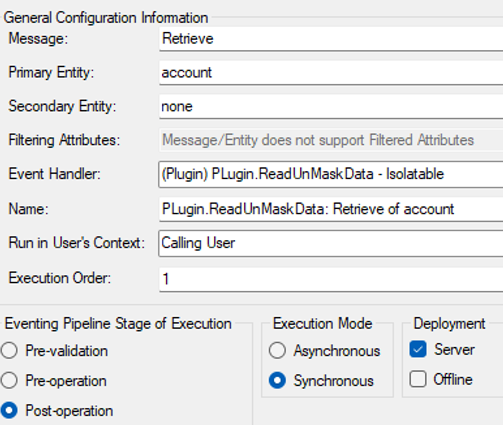
Task: Click the Secondary Entity field showing none
Action: 331,107
